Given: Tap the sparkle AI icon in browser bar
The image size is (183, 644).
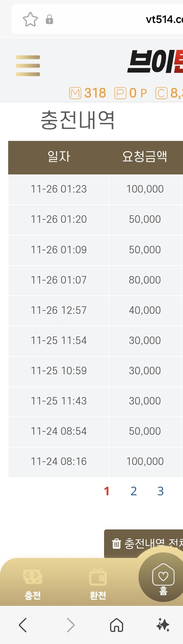Looking at the screenshot, I should pyautogui.click(x=163, y=625).
